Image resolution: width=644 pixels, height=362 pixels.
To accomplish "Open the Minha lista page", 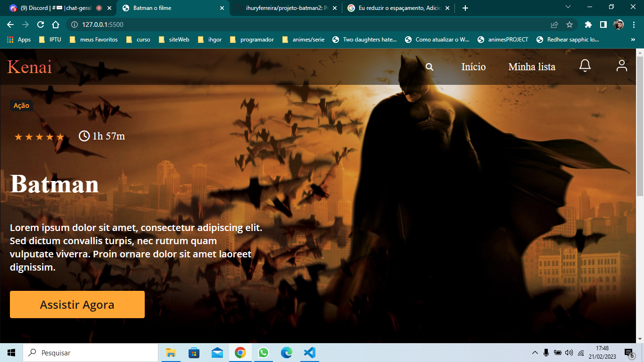I will [531, 66].
